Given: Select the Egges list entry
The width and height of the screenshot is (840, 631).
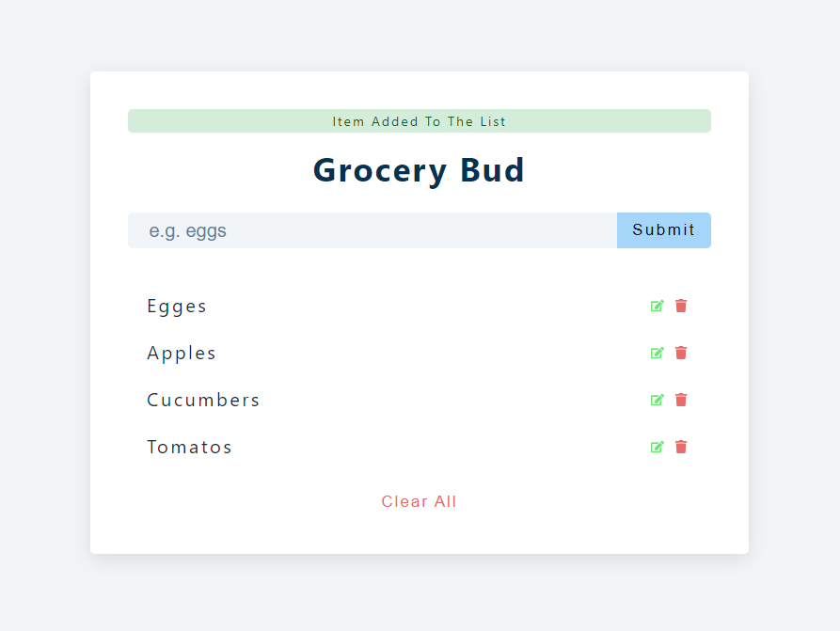Looking at the screenshot, I should (x=177, y=306).
